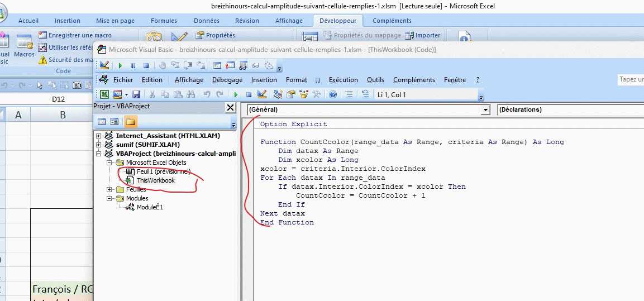Click the Reset stop icon in Standard toolbar
The image size is (644, 301).
(249, 94)
